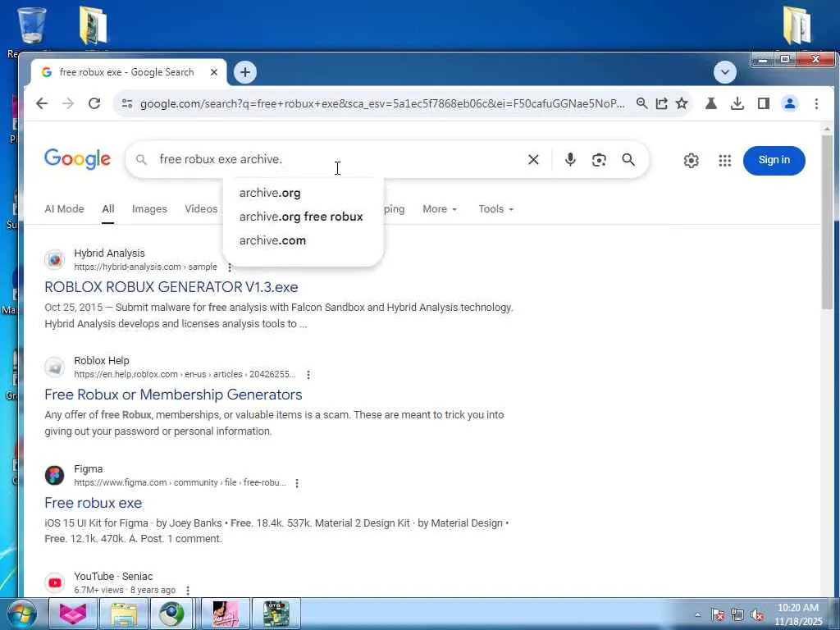This screenshot has width=840, height=630.
Task: View site information icon in address bar
Action: pyautogui.click(x=127, y=103)
